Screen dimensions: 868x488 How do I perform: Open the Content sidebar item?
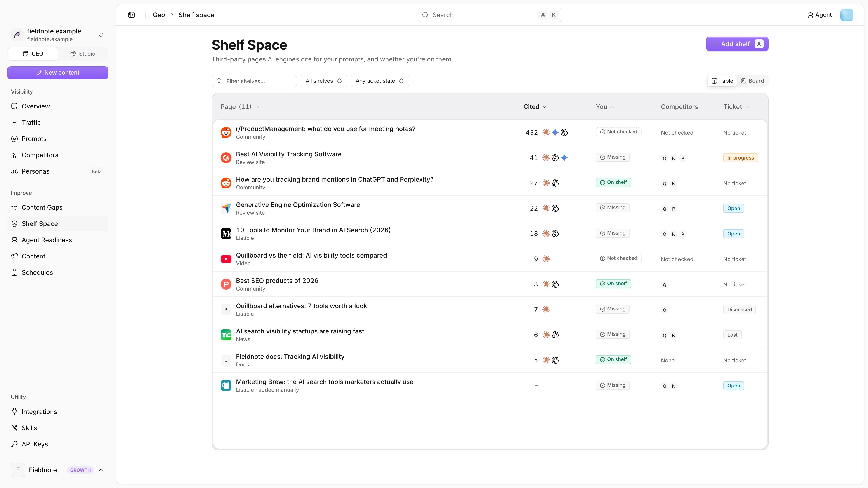pyautogui.click(x=58, y=256)
